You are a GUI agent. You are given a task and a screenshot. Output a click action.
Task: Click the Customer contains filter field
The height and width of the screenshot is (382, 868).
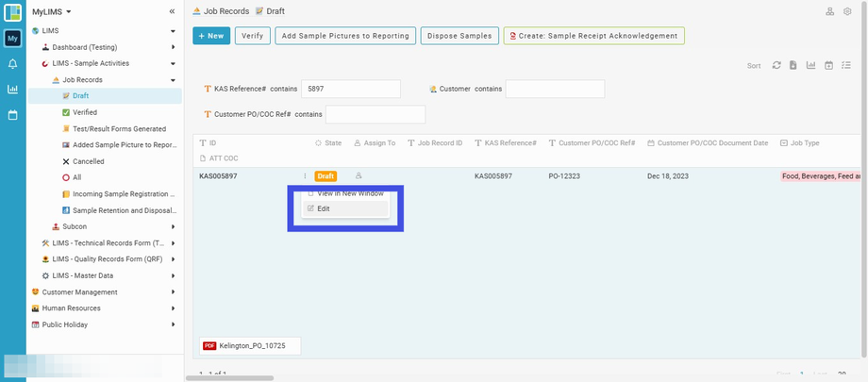click(x=555, y=89)
